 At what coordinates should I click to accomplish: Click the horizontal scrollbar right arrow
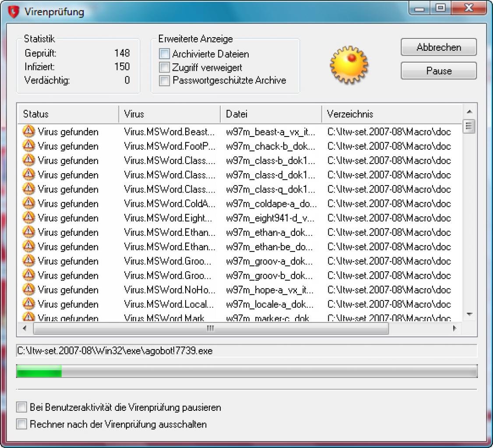point(454,328)
